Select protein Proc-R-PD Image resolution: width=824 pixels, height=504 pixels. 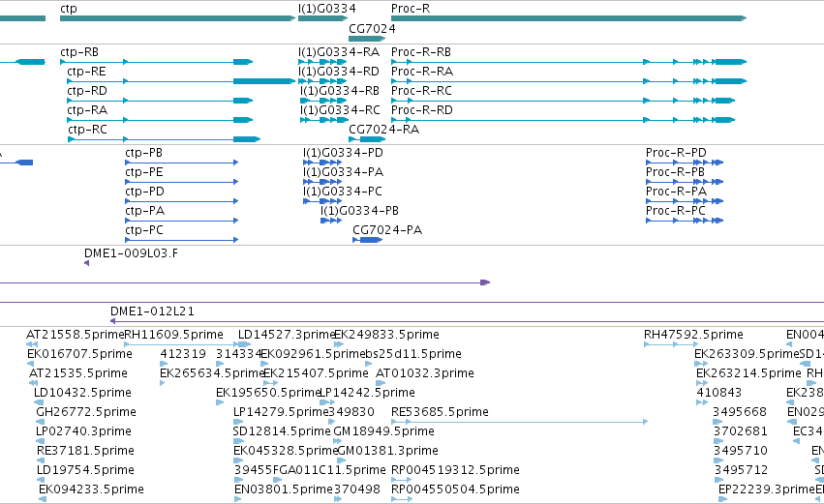685,163
